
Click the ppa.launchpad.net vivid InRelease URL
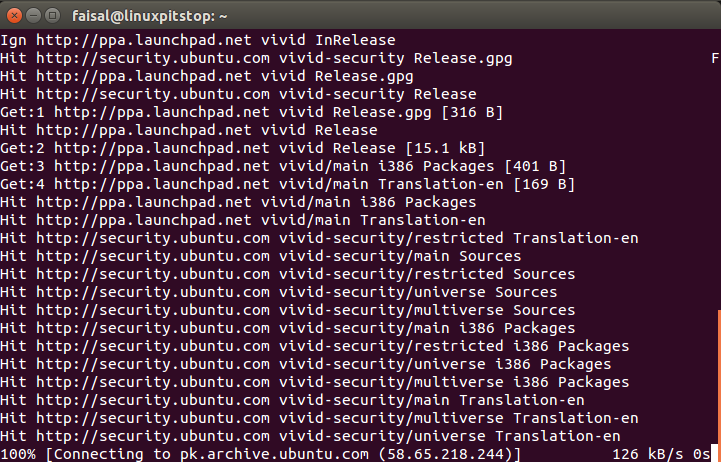144,40
